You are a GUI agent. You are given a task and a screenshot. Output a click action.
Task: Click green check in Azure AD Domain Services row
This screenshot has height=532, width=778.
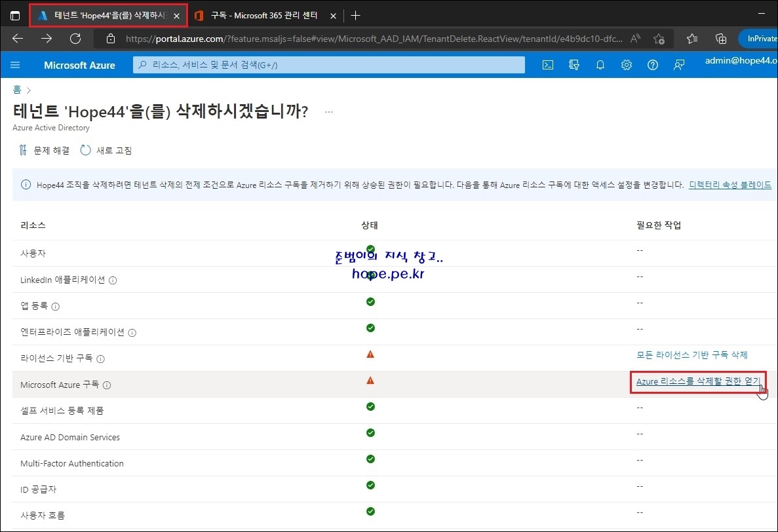[370, 433]
